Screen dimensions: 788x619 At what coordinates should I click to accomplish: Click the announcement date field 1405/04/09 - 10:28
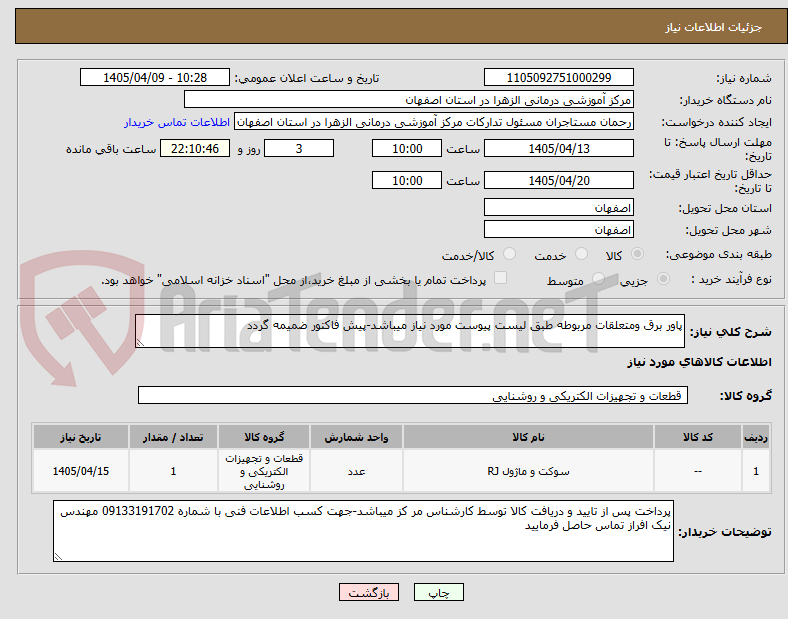(x=155, y=77)
